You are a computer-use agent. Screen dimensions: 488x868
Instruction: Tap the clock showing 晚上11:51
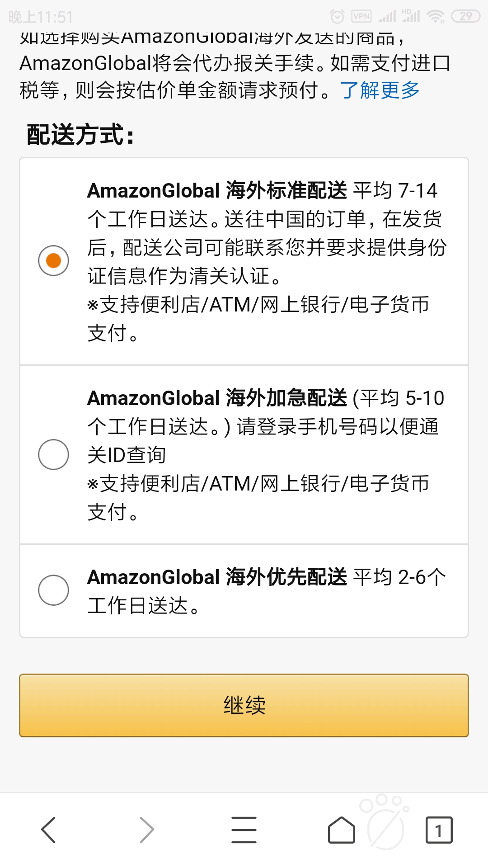point(41,17)
